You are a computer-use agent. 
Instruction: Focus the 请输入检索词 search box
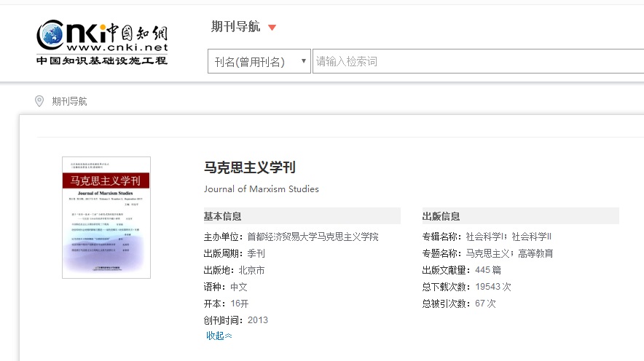point(478,61)
